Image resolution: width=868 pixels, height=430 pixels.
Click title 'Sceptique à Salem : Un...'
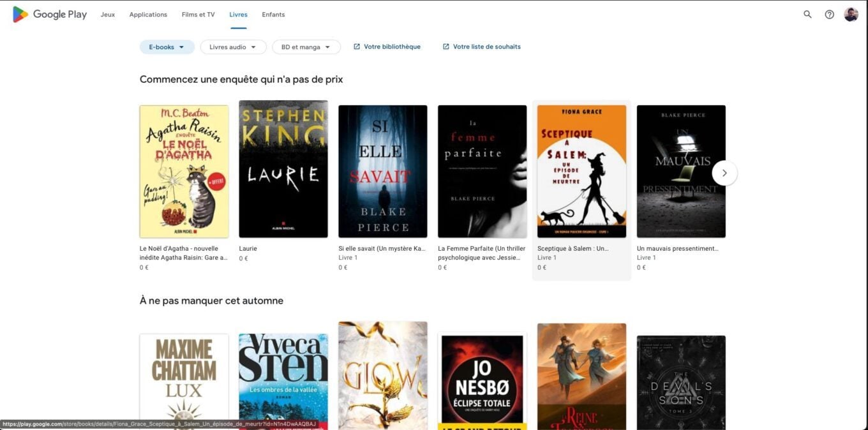point(573,249)
